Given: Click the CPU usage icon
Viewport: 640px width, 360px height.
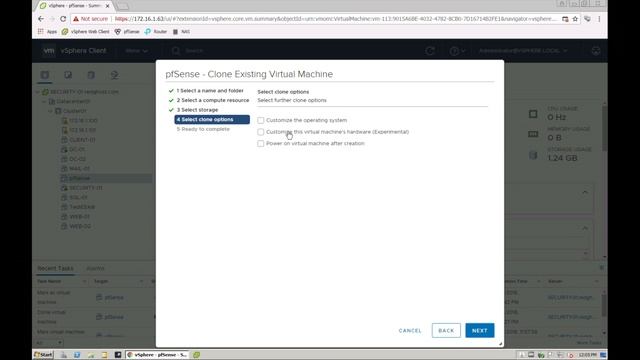Looking at the screenshot, I should (533, 114).
